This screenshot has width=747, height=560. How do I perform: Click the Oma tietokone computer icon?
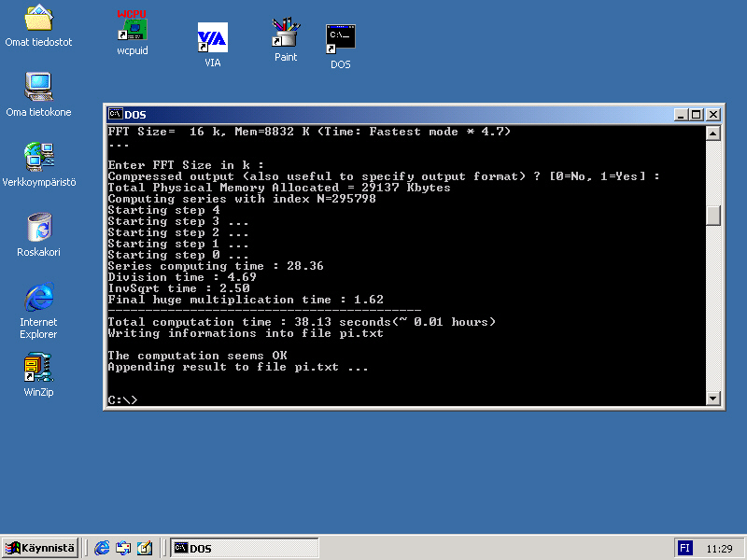coord(38,88)
